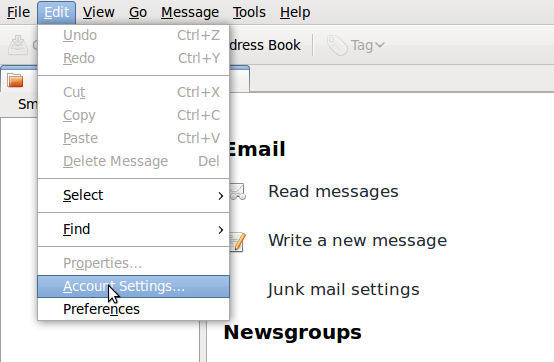
Task: Click the Read messages link
Action: (333, 192)
